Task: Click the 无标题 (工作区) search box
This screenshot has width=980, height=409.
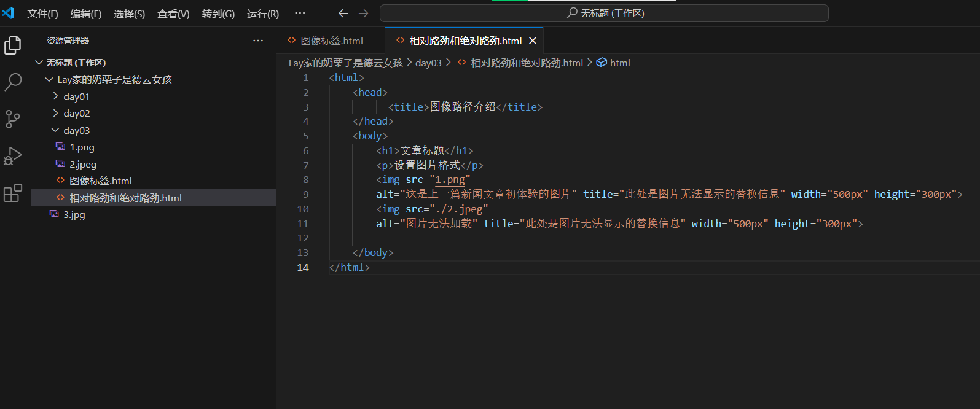Action: pos(604,13)
